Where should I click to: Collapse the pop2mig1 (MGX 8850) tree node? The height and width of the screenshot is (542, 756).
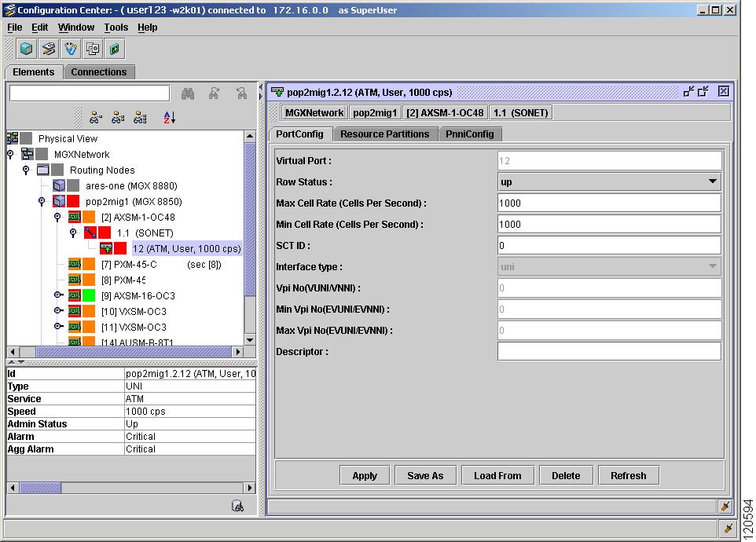coord(42,201)
